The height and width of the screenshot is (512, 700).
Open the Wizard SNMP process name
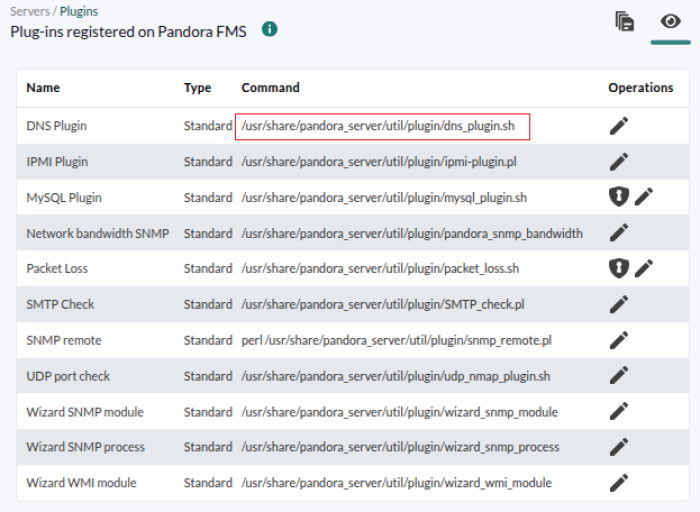coord(86,447)
